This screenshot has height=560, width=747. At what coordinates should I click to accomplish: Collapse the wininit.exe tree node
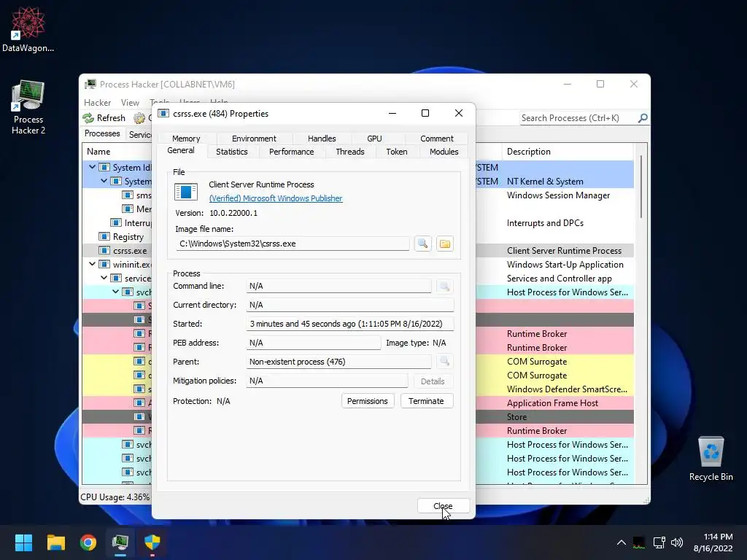tap(92, 264)
